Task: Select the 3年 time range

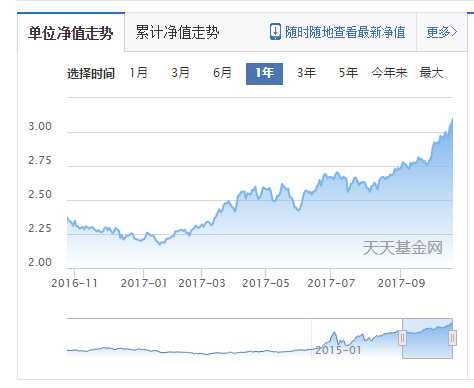Action: 306,73
